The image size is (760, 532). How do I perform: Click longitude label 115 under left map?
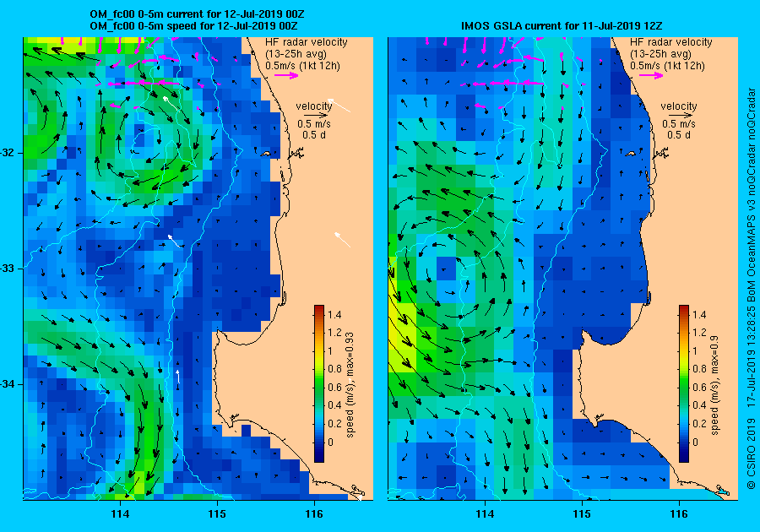pyautogui.click(x=217, y=514)
